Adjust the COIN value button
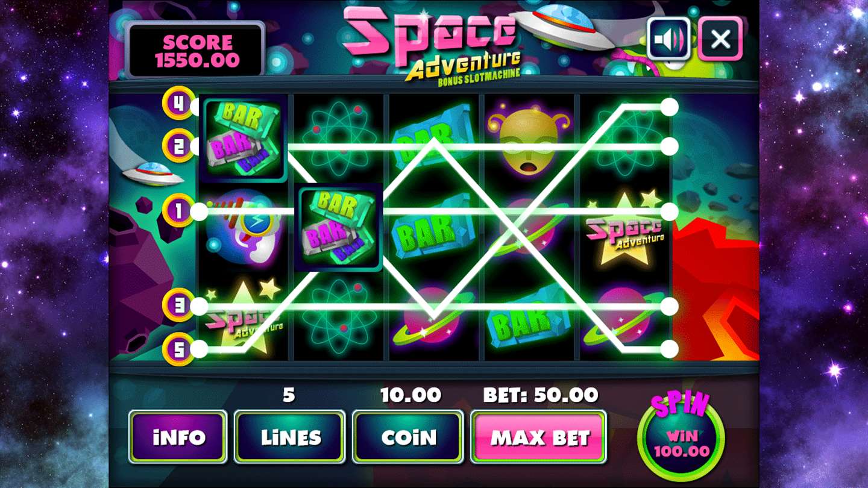 point(408,437)
